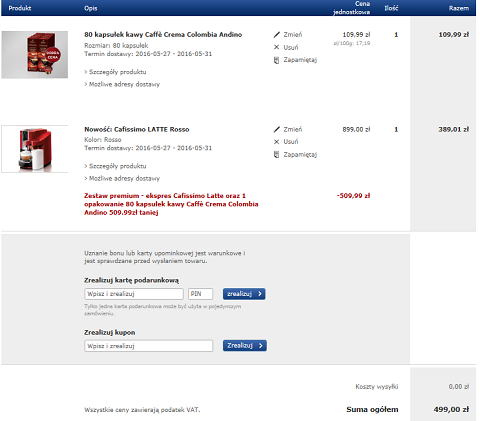
Task: Focus the PIN input field
Action: click(x=200, y=294)
